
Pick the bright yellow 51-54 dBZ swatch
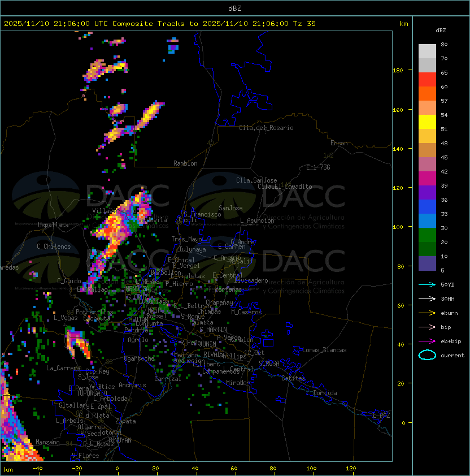click(x=427, y=122)
